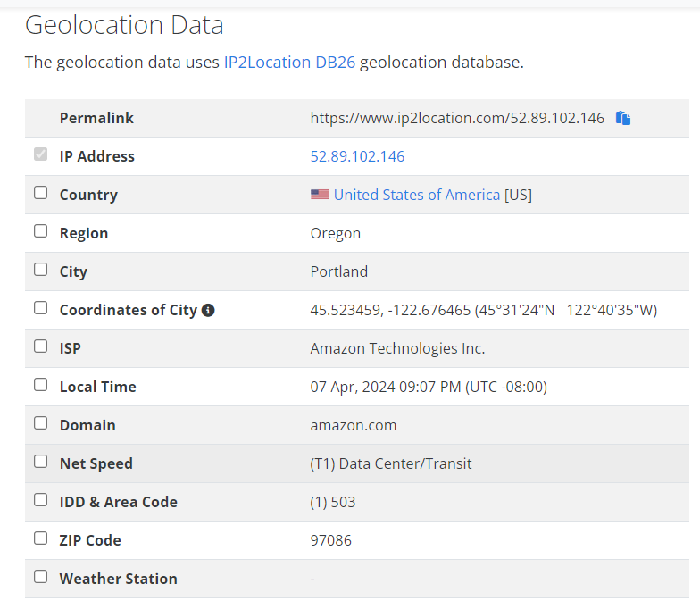The width and height of the screenshot is (700, 601).
Task: Tick the Local Time checkbox
Action: tap(41, 385)
